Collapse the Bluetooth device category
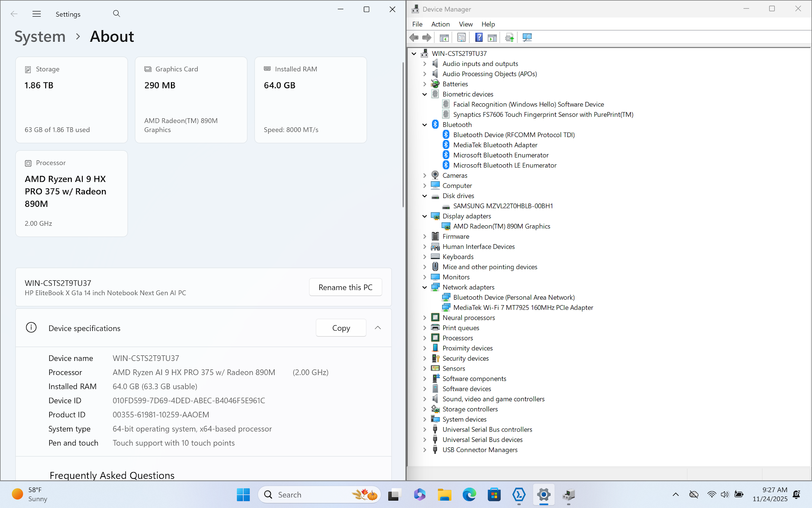 [x=424, y=125]
